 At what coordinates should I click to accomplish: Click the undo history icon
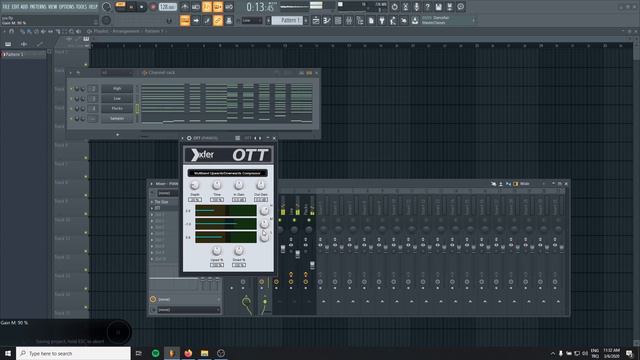coord(394,7)
